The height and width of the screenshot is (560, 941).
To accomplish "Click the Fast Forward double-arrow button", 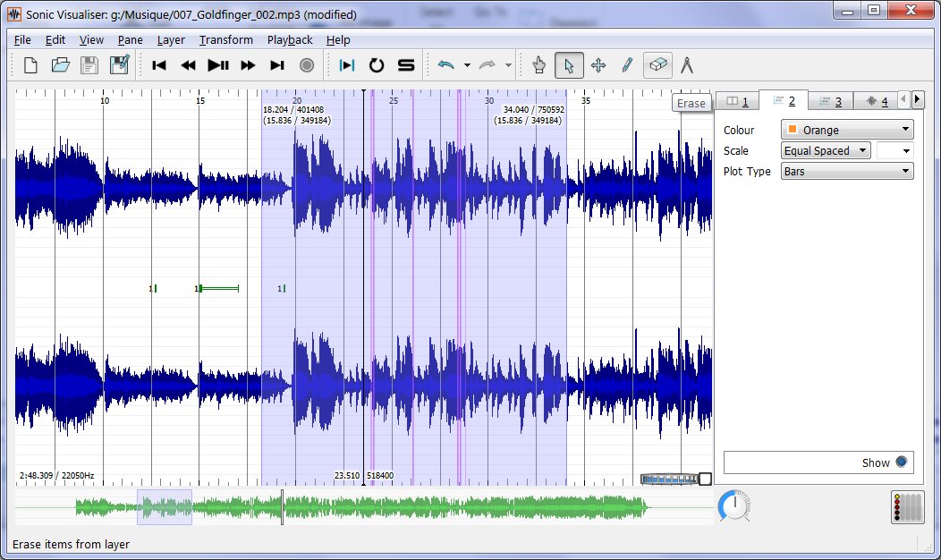I will tap(248, 64).
